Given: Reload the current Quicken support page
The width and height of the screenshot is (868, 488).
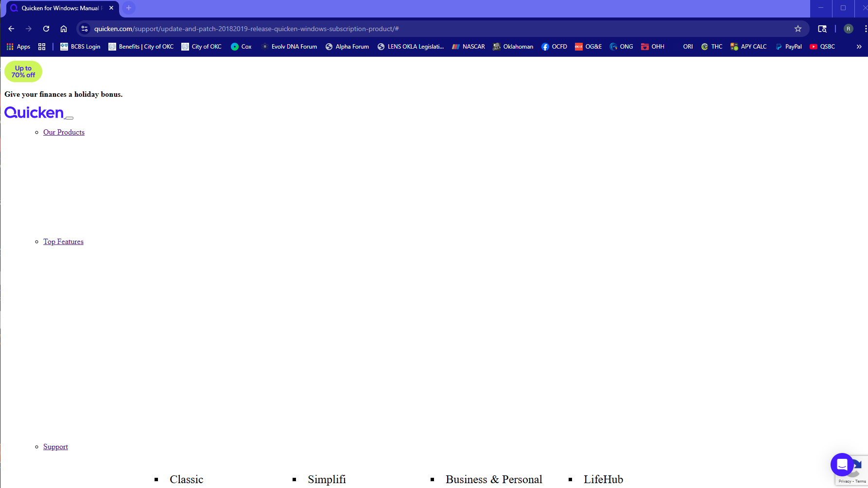Looking at the screenshot, I should [46, 29].
